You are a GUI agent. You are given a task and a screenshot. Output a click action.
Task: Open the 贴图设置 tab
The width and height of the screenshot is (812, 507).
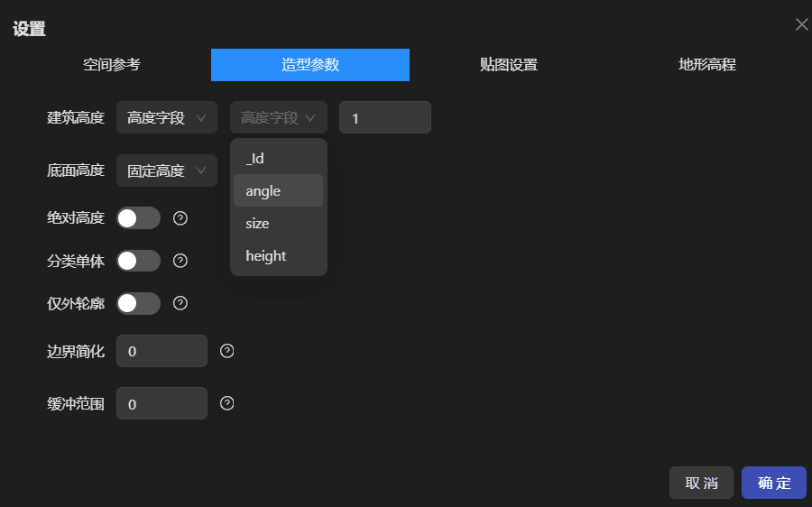[x=509, y=65]
